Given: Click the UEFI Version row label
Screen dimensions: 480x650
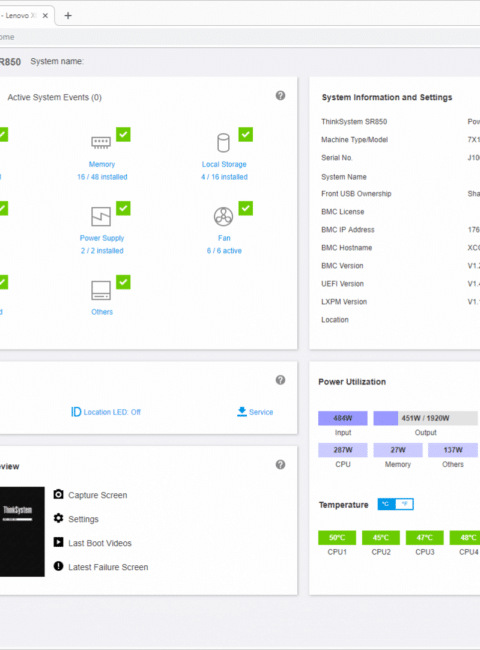Looking at the screenshot, I should pyautogui.click(x=342, y=284).
